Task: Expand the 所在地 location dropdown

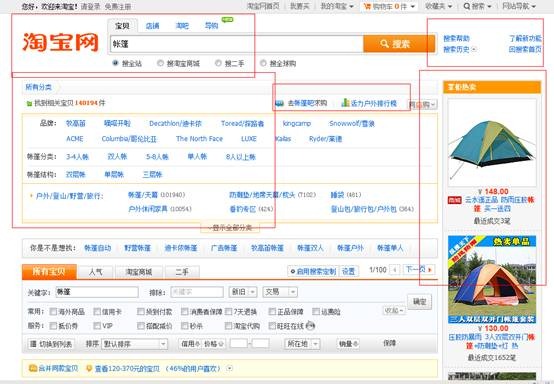Action: pos(302,344)
